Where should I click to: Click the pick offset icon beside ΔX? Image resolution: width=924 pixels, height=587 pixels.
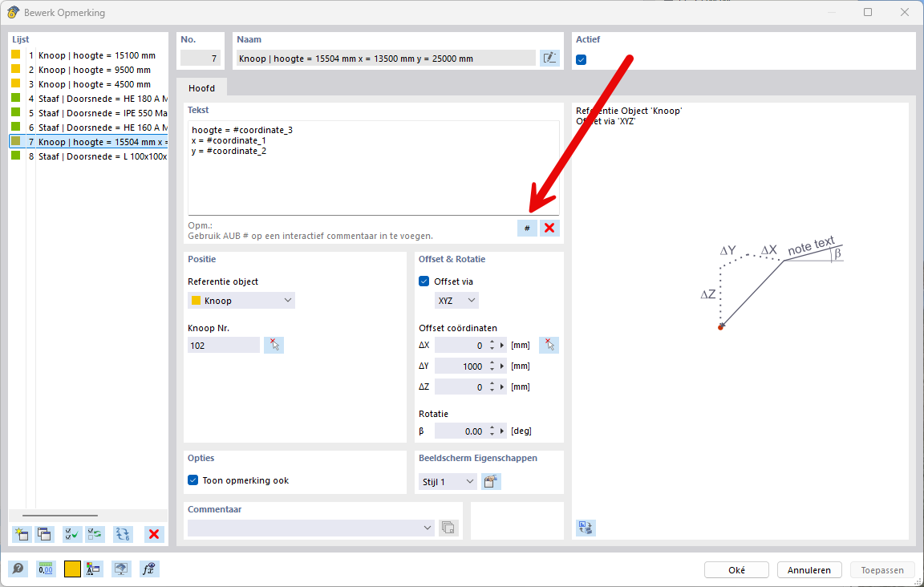(x=549, y=345)
